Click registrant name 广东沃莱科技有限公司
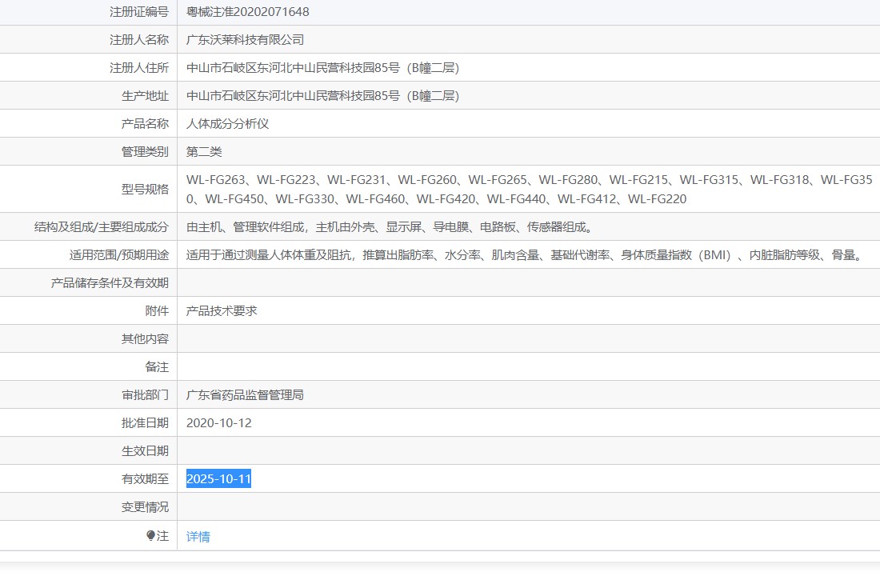This screenshot has height=588, width=880. (245, 40)
